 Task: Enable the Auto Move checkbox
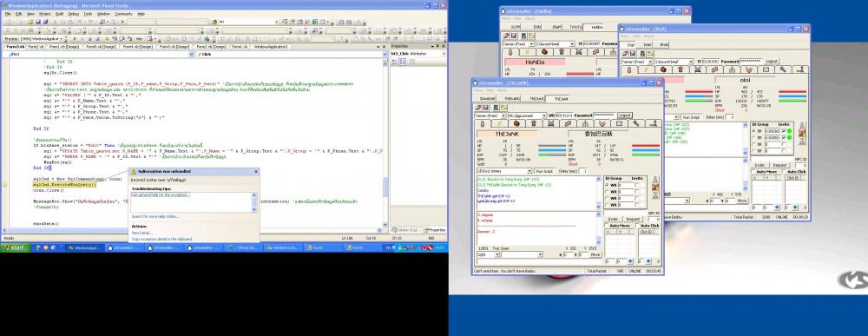point(607,226)
